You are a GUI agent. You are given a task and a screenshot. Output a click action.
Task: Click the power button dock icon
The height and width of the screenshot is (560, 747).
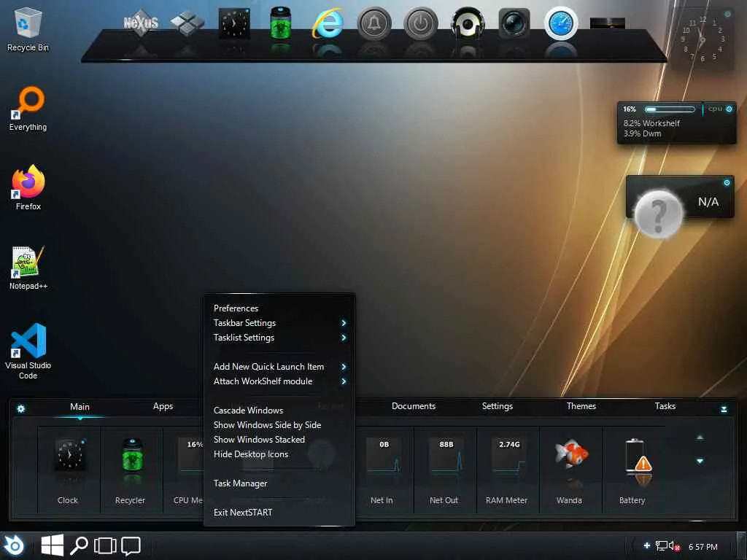point(420,23)
